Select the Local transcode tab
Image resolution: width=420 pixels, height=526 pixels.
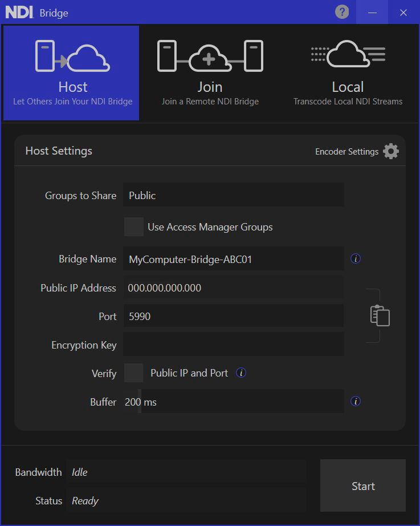[x=348, y=73]
